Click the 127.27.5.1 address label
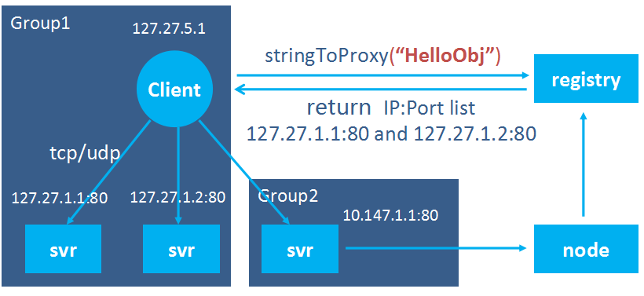644x296 pixels. [169, 29]
